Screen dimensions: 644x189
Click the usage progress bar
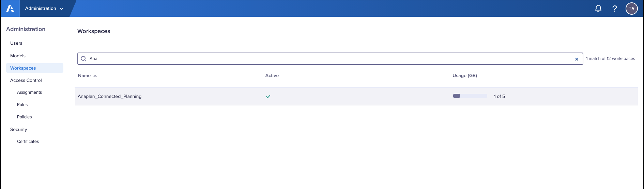click(x=470, y=96)
